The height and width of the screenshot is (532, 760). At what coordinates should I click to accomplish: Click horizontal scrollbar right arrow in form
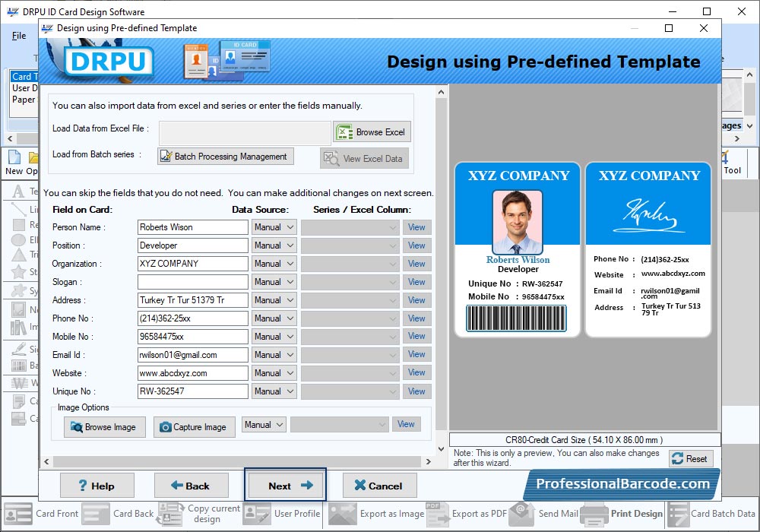pos(428,462)
